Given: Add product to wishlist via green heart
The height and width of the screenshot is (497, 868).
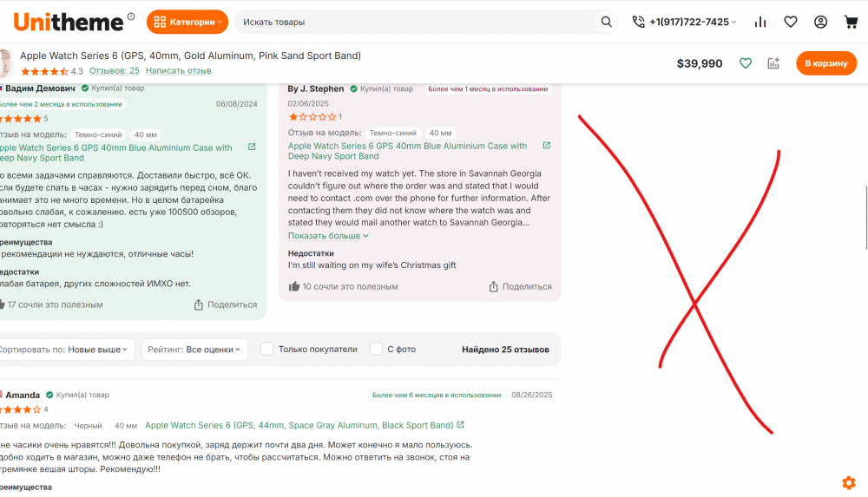Looking at the screenshot, I should pyautogui.click(x=746, y=63).
